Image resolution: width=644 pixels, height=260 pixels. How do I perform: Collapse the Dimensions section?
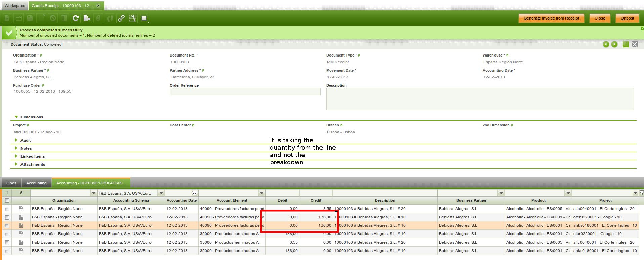16,117
